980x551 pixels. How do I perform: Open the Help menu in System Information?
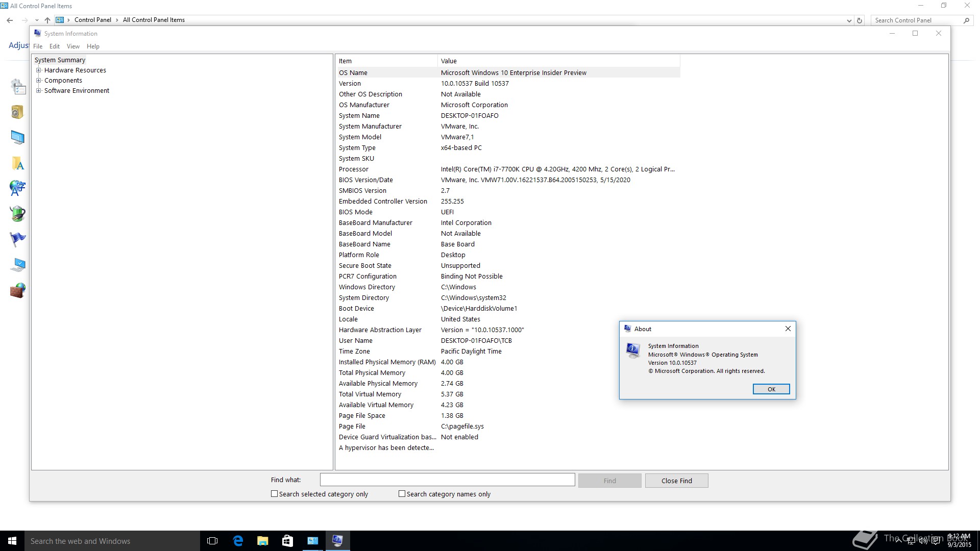93,46
